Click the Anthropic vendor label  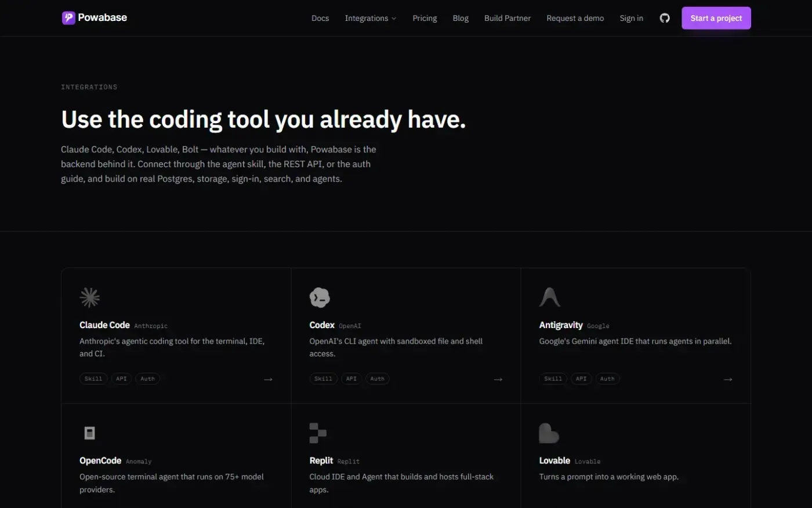click(x=151, y=326)
